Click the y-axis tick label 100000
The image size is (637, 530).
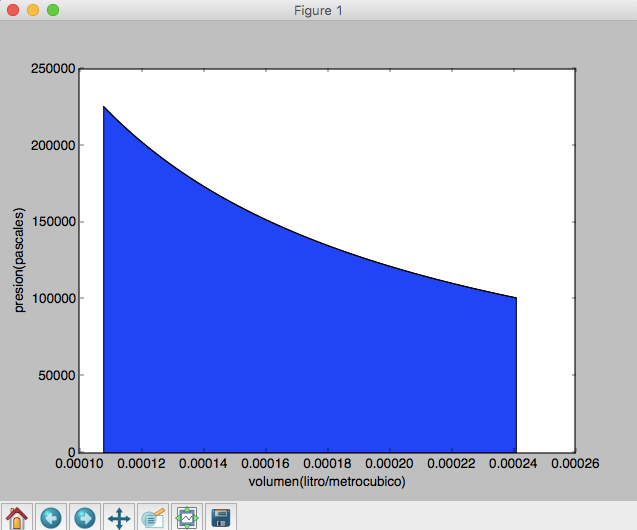coord(53,299)
